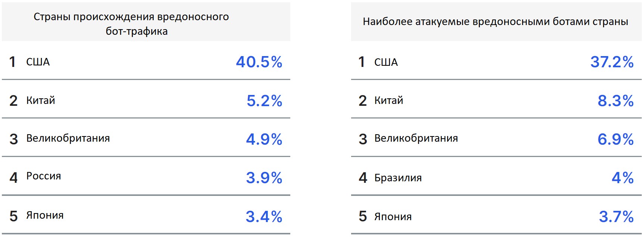
Task: Click the 3.4% value for Япония
Action: [x=264, y=216]
